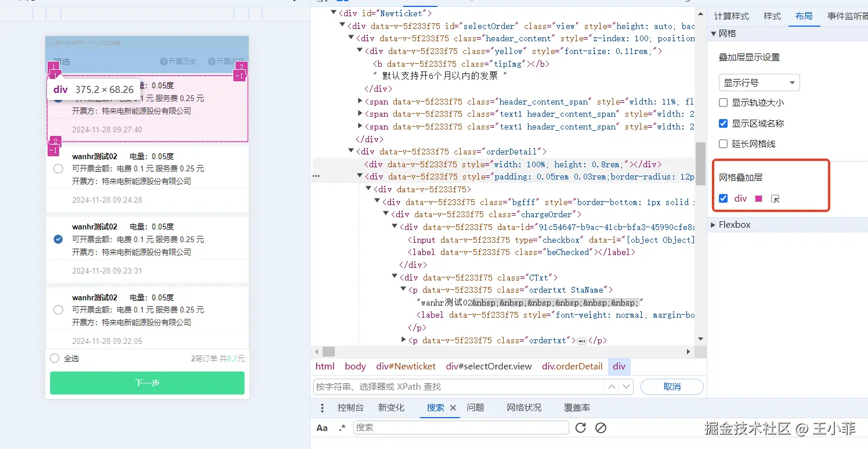Click the clock icon next to 开票历史

pyautogui.click(x=164, y=62)
